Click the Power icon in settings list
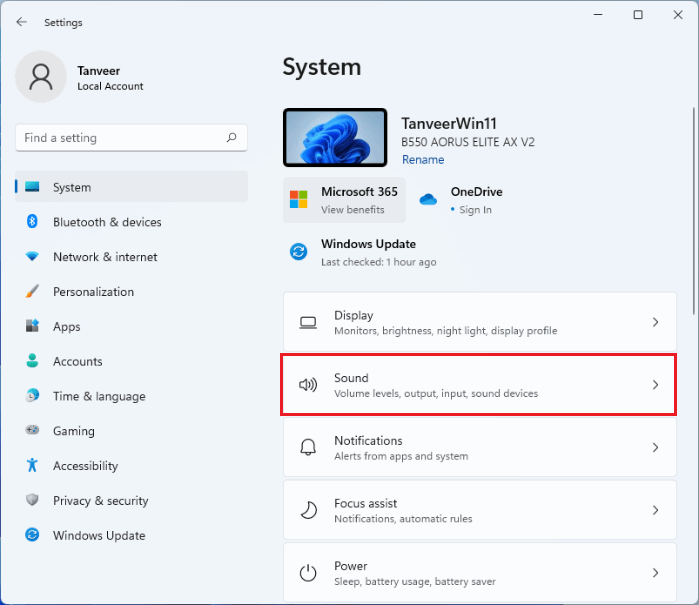The width and height of the screenshot is (699, 605). tap(308, 573)
